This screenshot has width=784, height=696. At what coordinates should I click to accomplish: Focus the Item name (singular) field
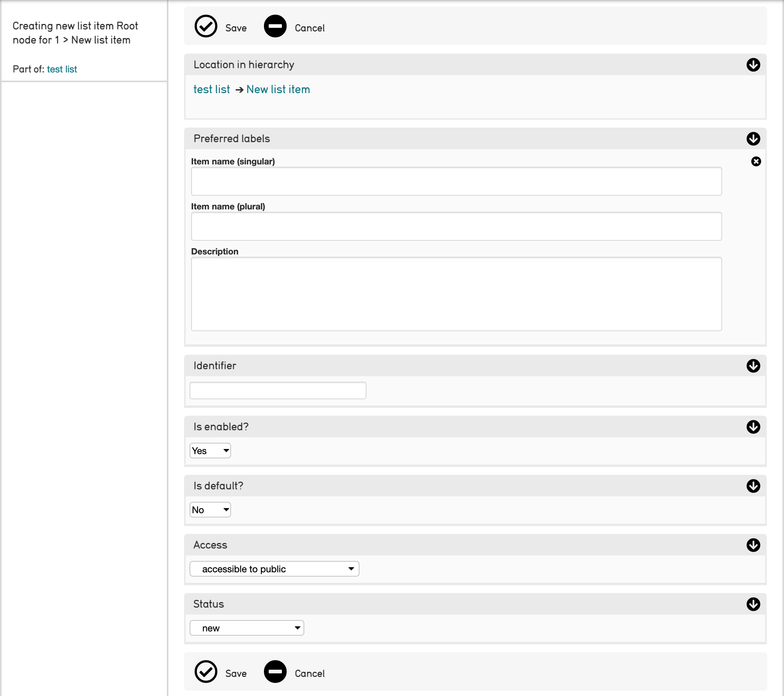tap(456, 181)
